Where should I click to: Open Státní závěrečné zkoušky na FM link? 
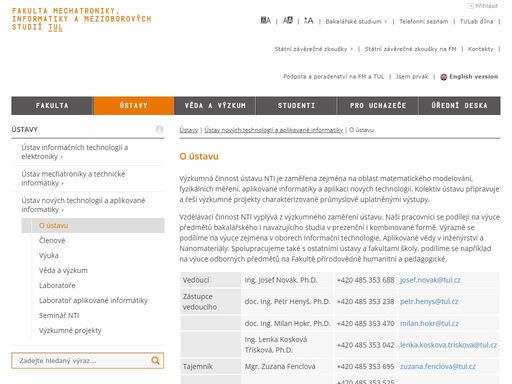[410, 49]
